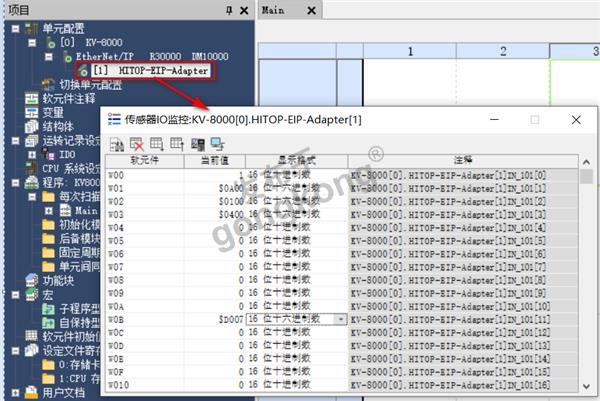Screen dimensions: 600x401
Task: Click the 变量 variable icon
Action: coord(31,112)
